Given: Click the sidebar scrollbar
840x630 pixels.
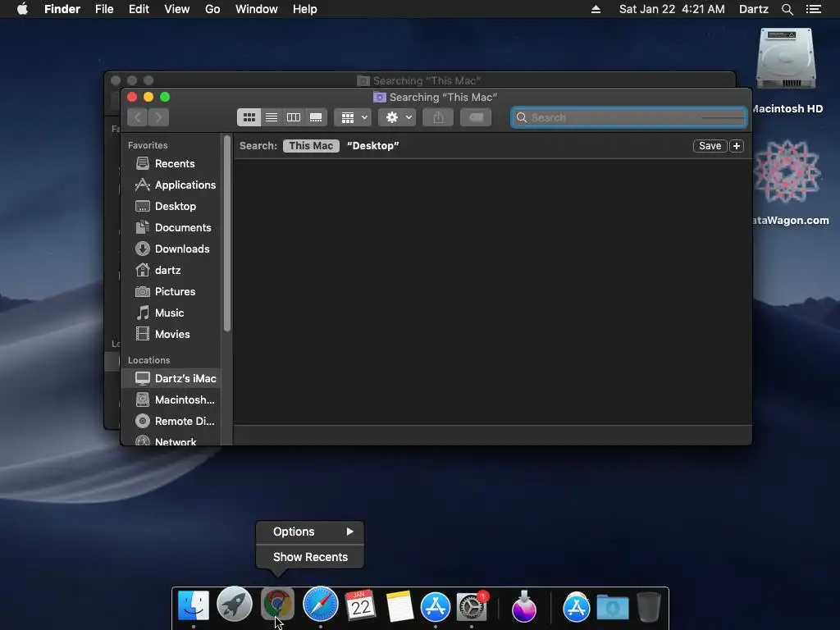Looking at the screenshot, I should 227,233.
